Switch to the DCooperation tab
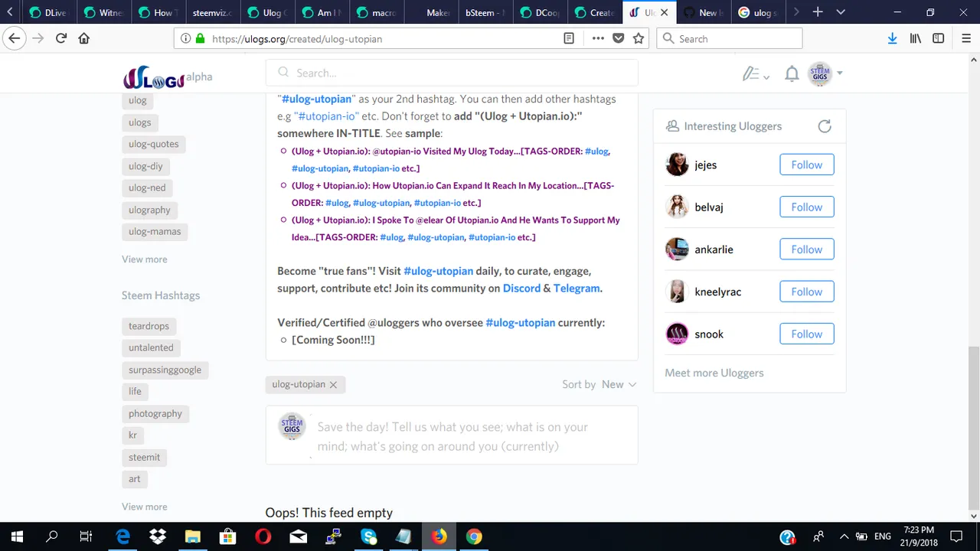Viewport: 980px width, 551px height. [x=539, y=12]
